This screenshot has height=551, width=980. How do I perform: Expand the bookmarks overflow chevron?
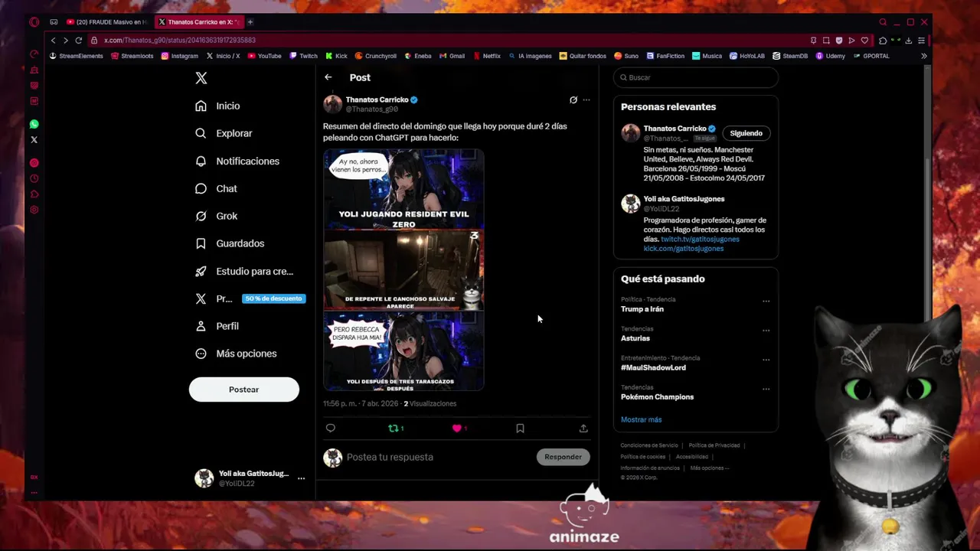pyautogui.click(x=923, y=56)
